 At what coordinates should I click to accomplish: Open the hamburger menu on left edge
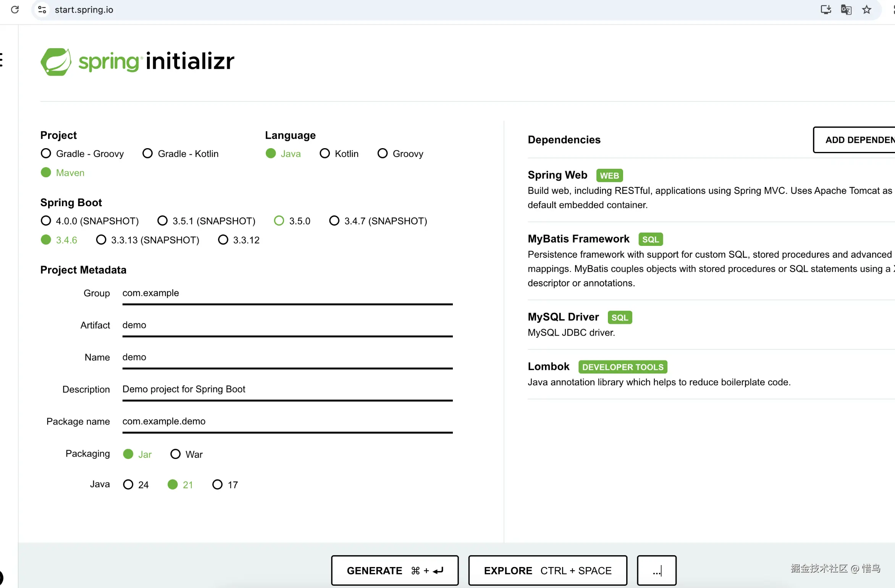(x=2, y=60)
